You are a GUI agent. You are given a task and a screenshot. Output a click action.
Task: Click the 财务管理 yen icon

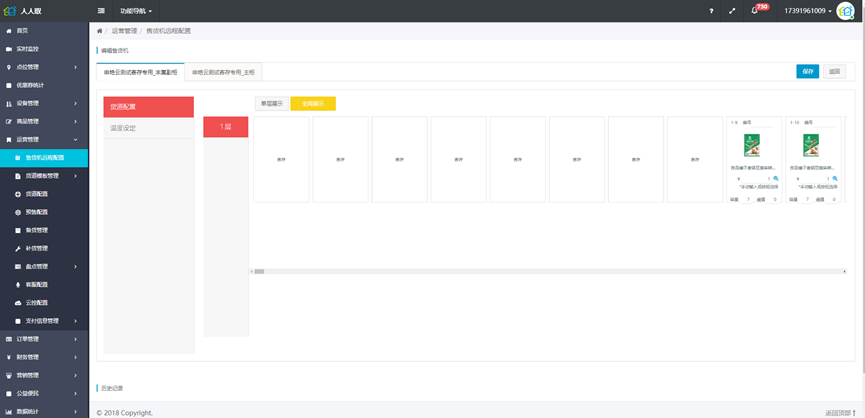click(x=8, y=357)
